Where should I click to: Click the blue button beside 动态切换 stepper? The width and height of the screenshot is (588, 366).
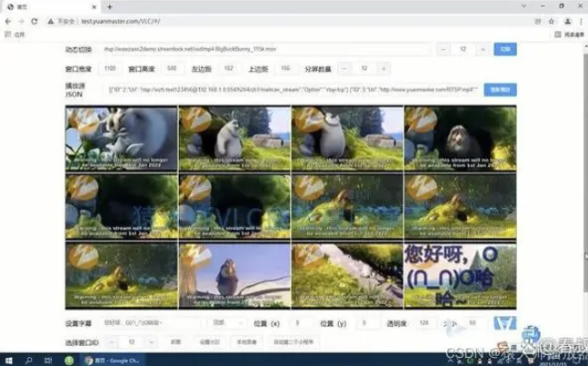[x=505, y=49]
